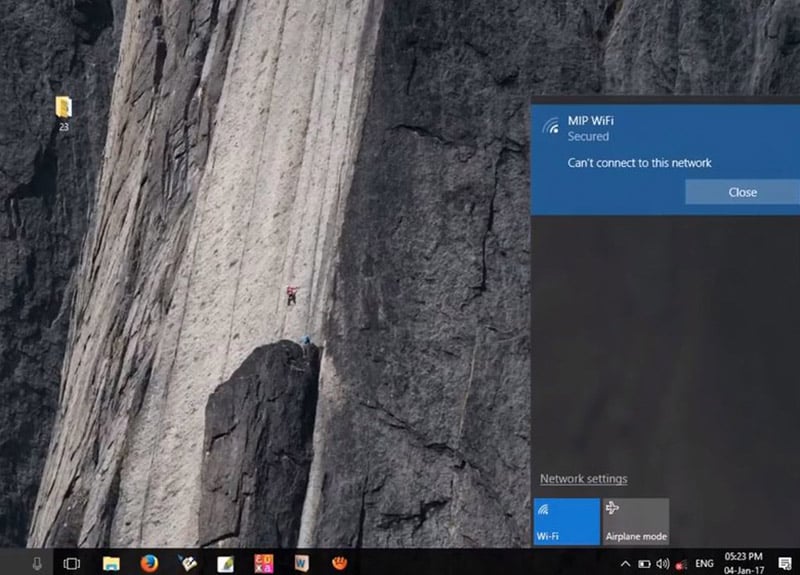
Task: Open the Word app on the taskbar
Action: (302, 563)
